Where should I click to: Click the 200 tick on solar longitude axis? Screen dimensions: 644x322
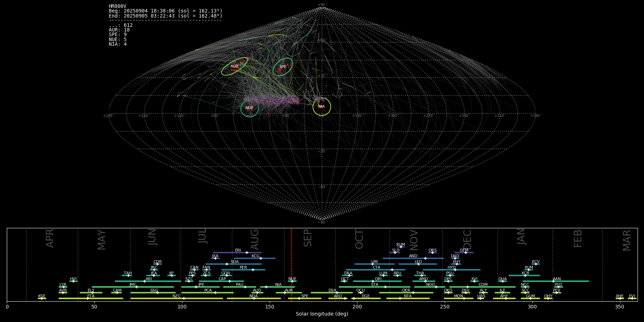(357, 307)
